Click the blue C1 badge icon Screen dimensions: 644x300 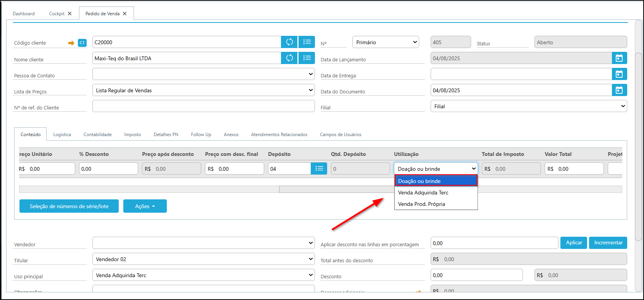pyautogui.click(x=82, y=43)
